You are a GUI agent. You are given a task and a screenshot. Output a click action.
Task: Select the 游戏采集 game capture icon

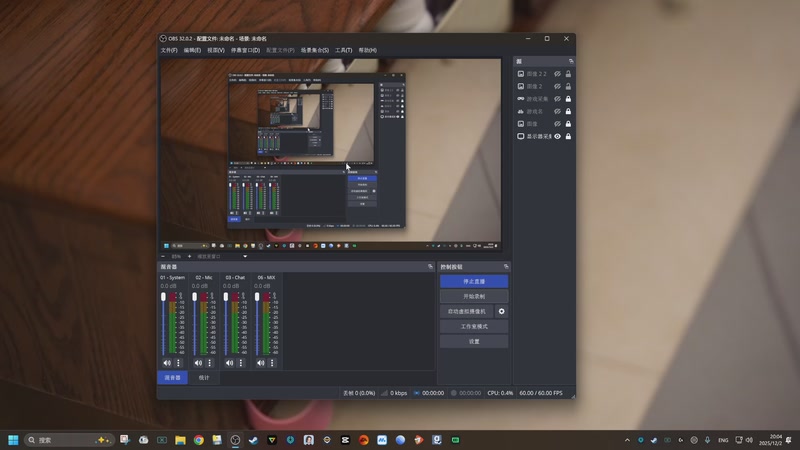520,99
